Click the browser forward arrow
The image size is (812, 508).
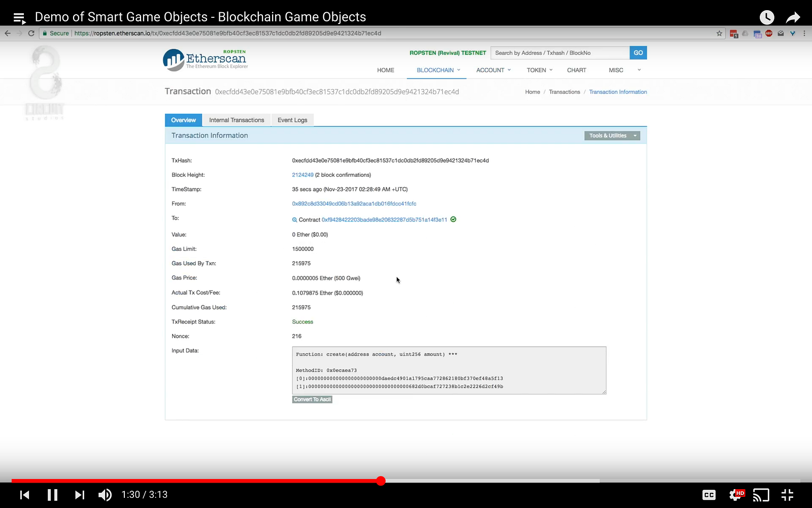pyautogui.click(x=19, y=34)
